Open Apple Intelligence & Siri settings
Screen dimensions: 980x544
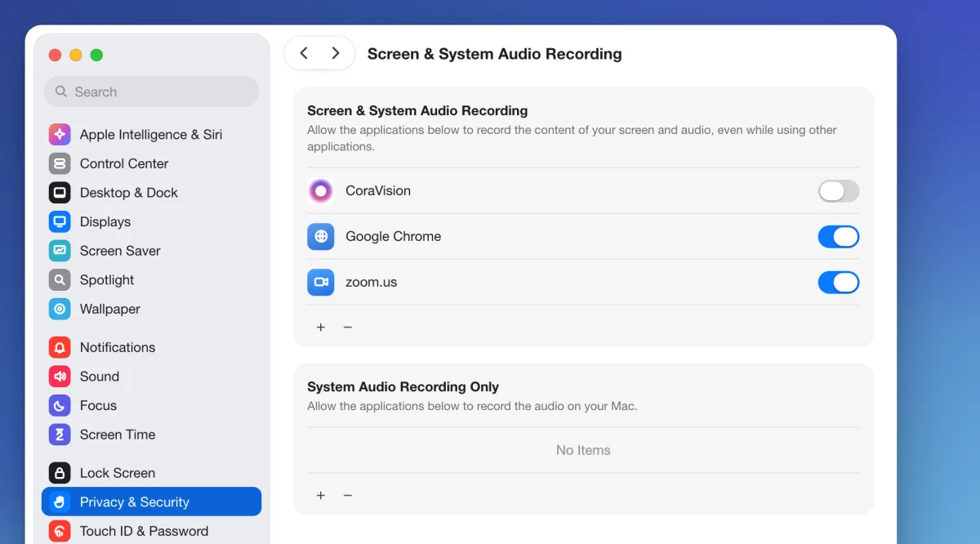coord(151,135)
